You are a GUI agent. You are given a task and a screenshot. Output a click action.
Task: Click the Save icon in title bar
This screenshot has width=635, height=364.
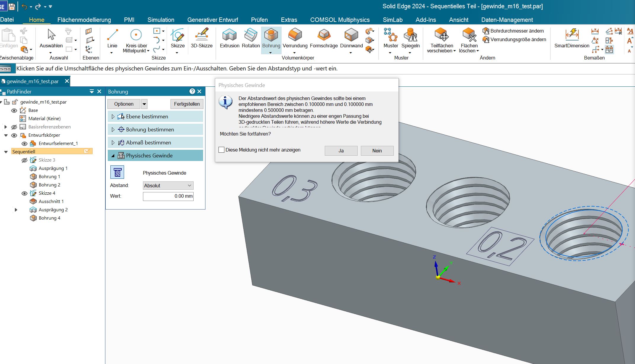coord(12,7)
